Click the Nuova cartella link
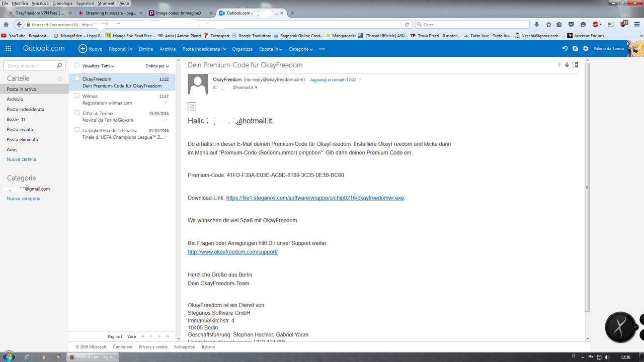 click(x=21, y=159)
